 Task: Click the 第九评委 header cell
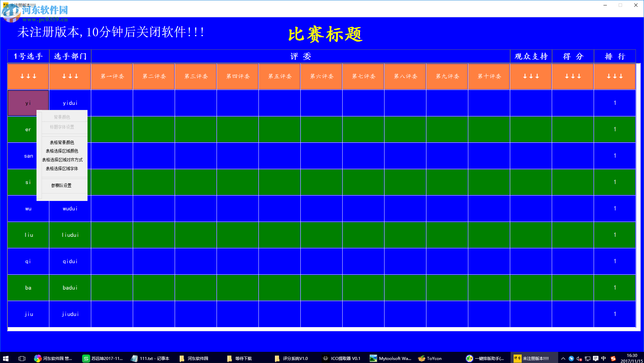[447, 76]
